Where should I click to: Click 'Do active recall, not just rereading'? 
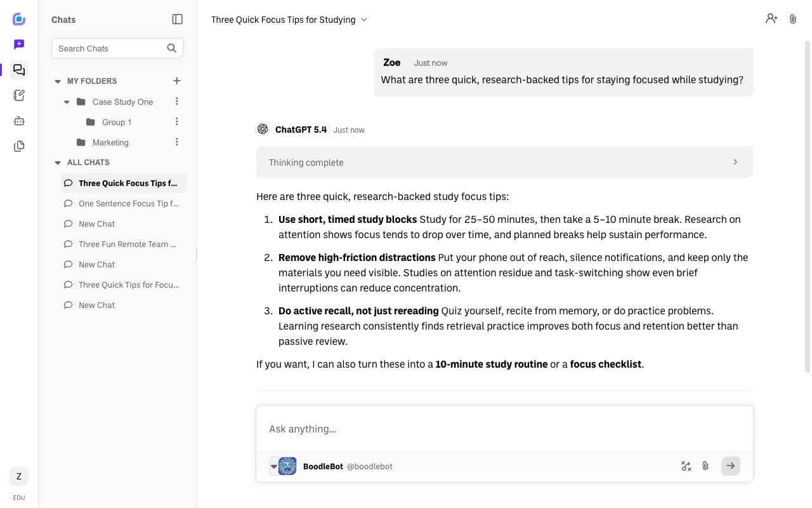(358, 311)
